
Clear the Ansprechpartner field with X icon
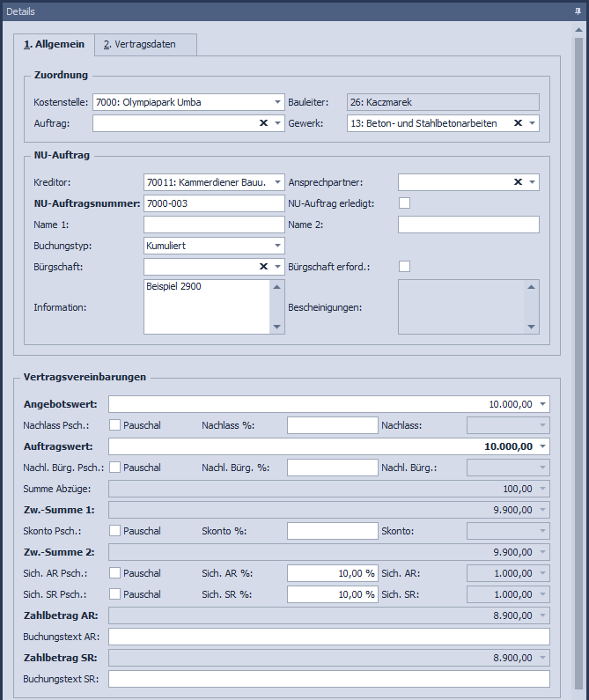(518, 182)
